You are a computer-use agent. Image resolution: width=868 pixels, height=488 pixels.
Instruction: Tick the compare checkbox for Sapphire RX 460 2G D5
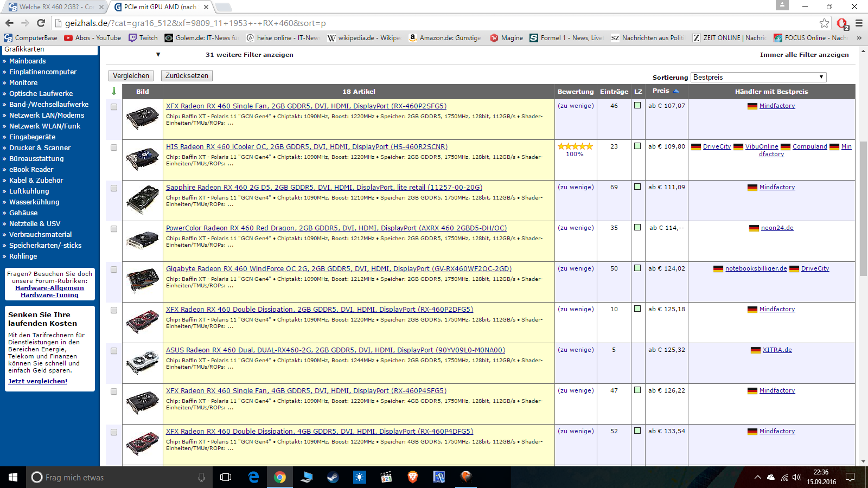click(114, 188)
